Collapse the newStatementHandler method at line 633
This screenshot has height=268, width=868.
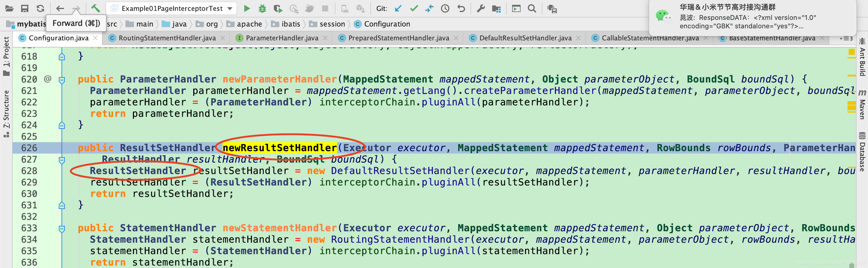point(62,229)
